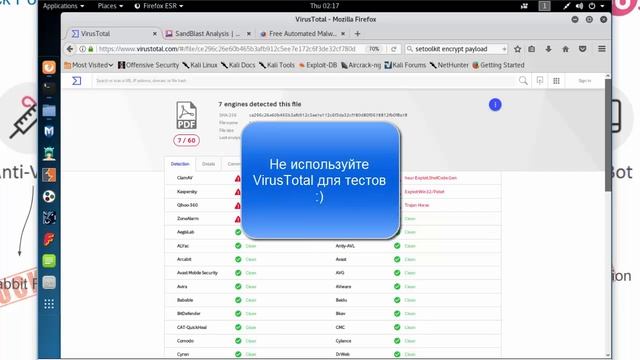
Task: Show site information for virustotal.com
Action: [x=82, y=49]
